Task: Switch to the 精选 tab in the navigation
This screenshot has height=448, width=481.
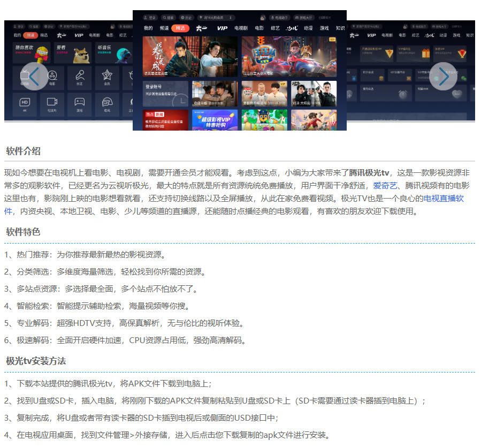Action: pyautogui.click(x=180, y=28)
